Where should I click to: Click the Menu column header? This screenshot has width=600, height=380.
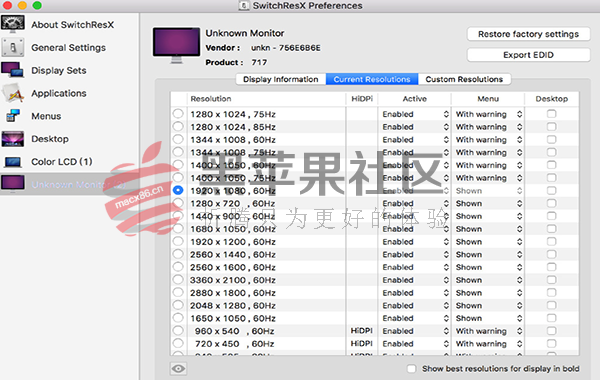tap(488, 99)
